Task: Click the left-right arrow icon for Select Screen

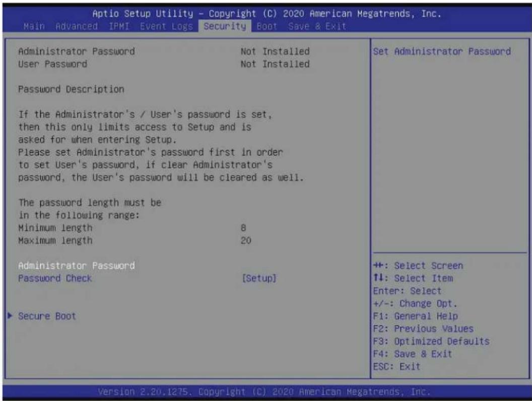Action: 378,265
